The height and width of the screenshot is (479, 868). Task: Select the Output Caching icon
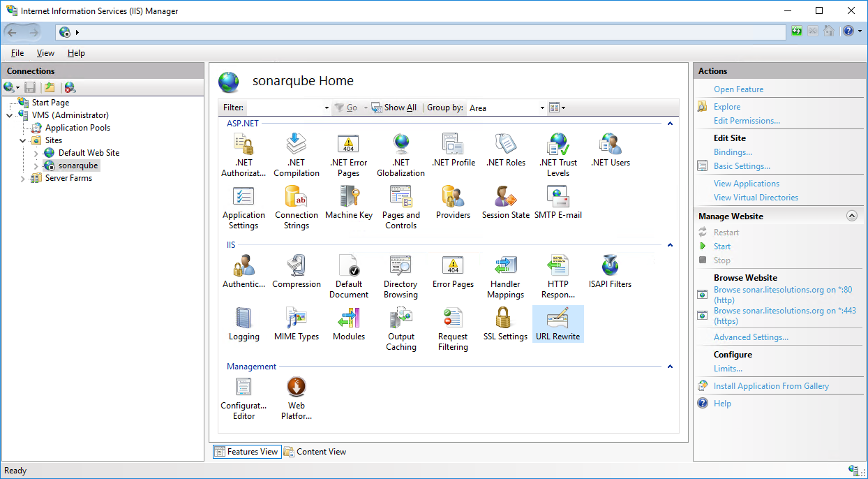tap(401, 328)
